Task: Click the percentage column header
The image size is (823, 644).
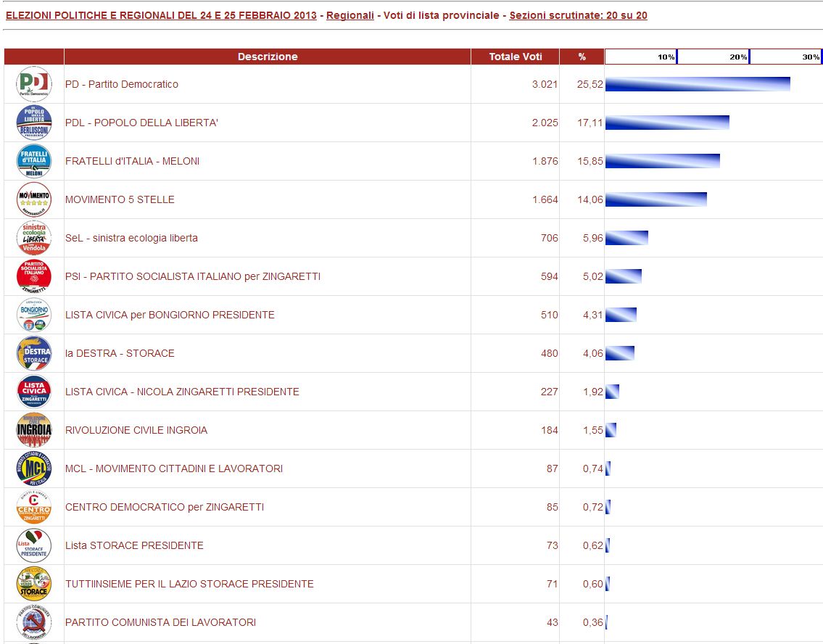Action: 582,57
